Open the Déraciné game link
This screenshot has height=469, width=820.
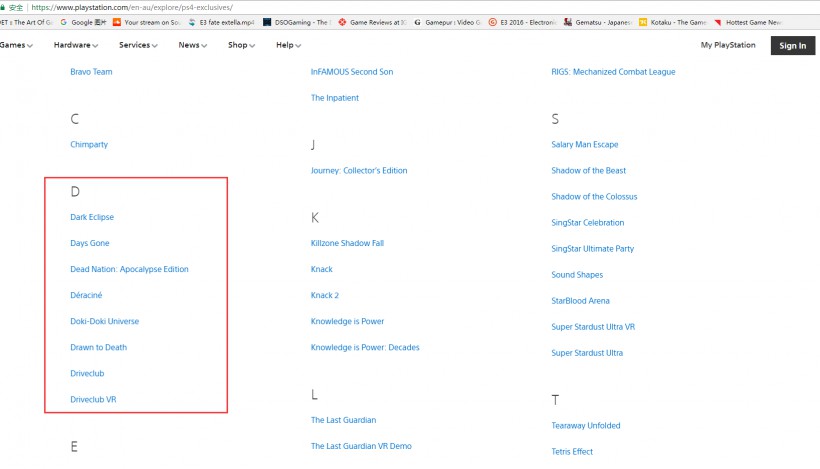[x=86, y=295]
